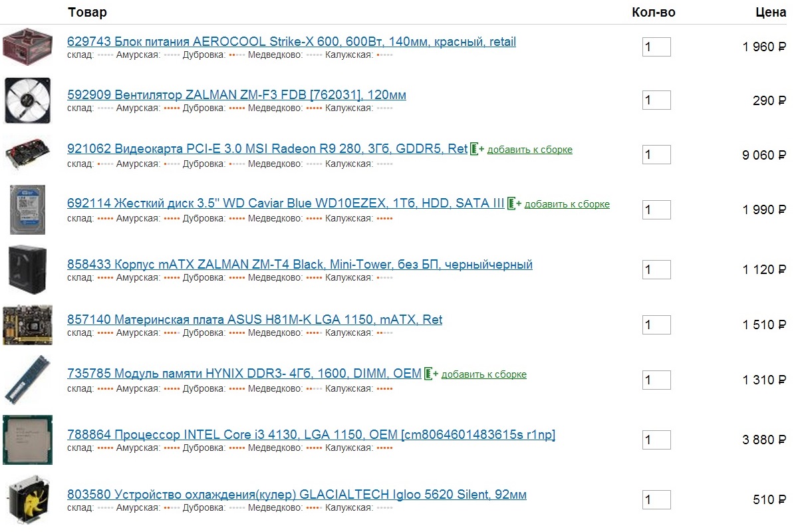Click quantity field for Radeon R9 280
The image size is (804, 532).
pos(656,155)
